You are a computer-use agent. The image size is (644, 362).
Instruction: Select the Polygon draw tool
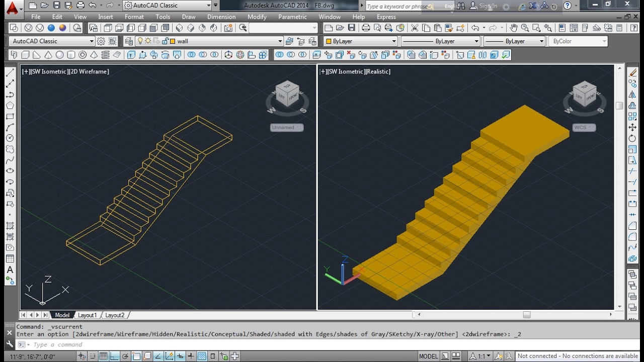click(x=10, y=106)
